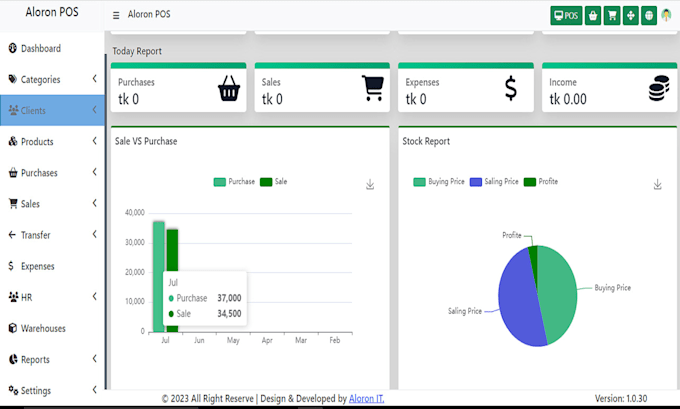Toggle Saling Price in pie legend
Screen dimensions: 680x409
click(x=494, y=182)
